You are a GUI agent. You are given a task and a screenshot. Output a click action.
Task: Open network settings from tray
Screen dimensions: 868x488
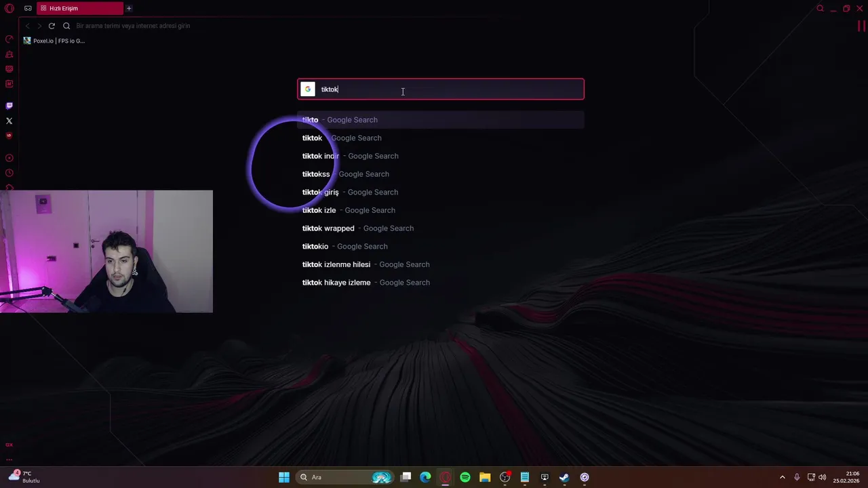(811, 477)
